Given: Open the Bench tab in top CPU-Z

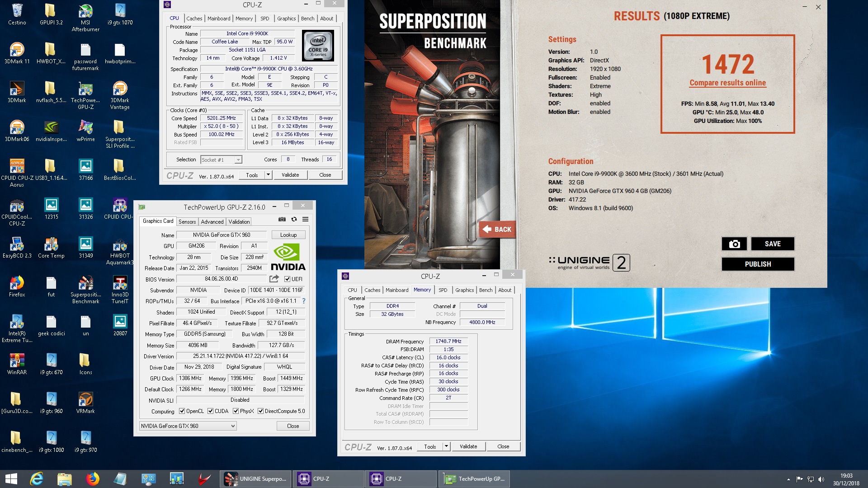Looking at the screenshot, I should pos(308,19).
